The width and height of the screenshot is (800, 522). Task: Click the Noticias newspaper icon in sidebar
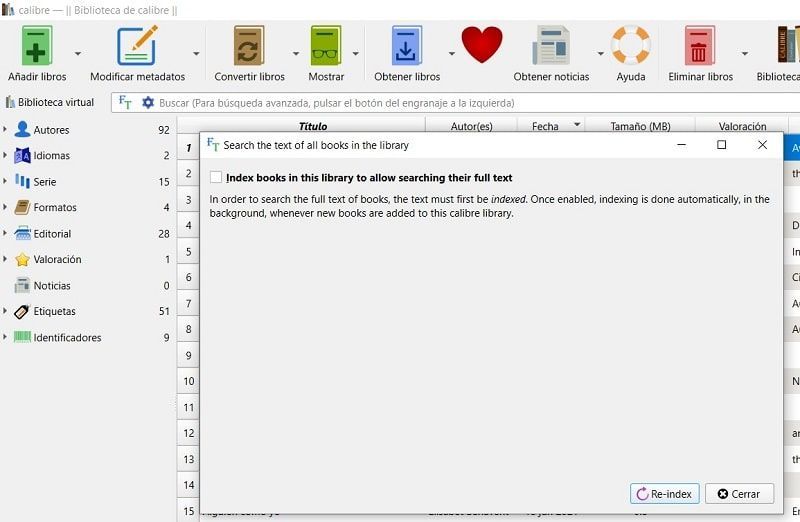coord(22,285)
